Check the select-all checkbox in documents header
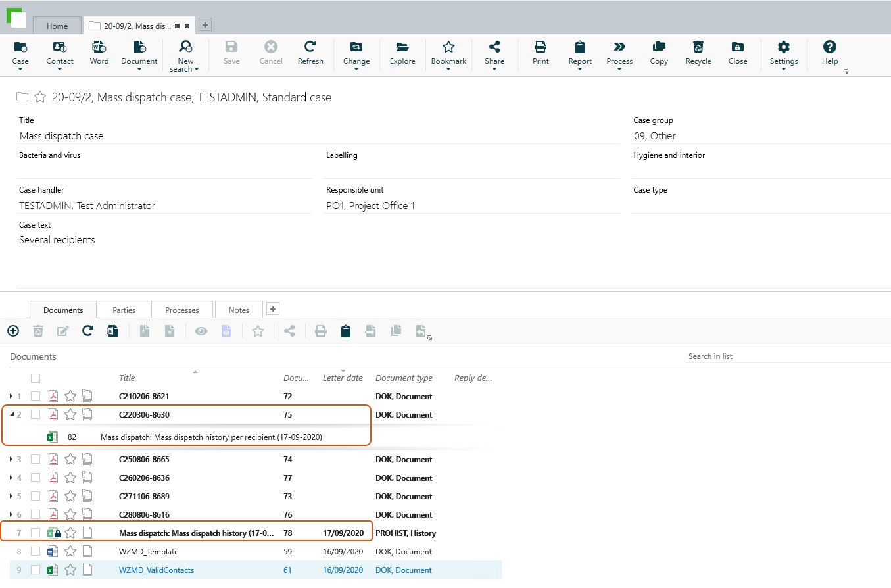The width and height of the screenshot is (891, 588). [x=36, y=378]
